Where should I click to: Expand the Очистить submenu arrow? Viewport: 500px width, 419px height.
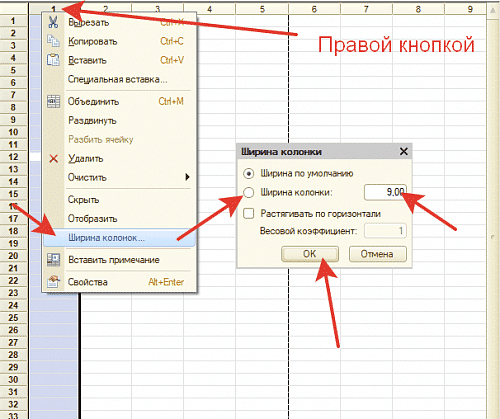[x=187, y=177]
